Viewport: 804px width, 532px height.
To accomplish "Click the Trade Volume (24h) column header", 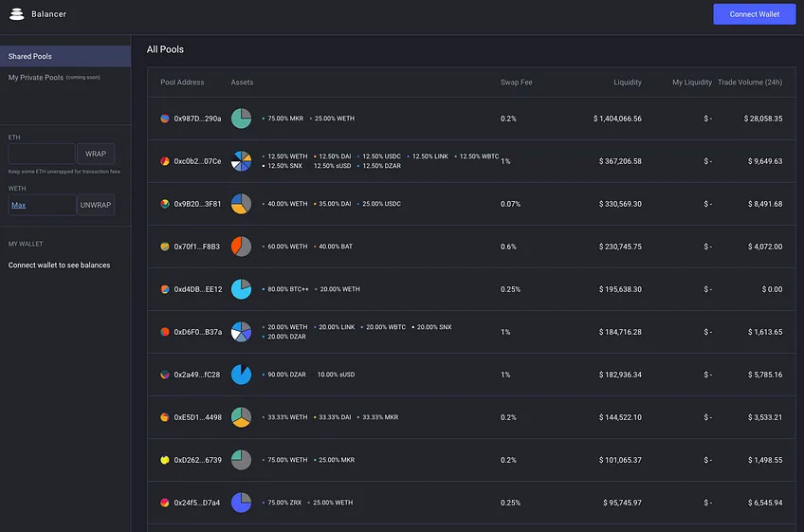I will 750,83.
